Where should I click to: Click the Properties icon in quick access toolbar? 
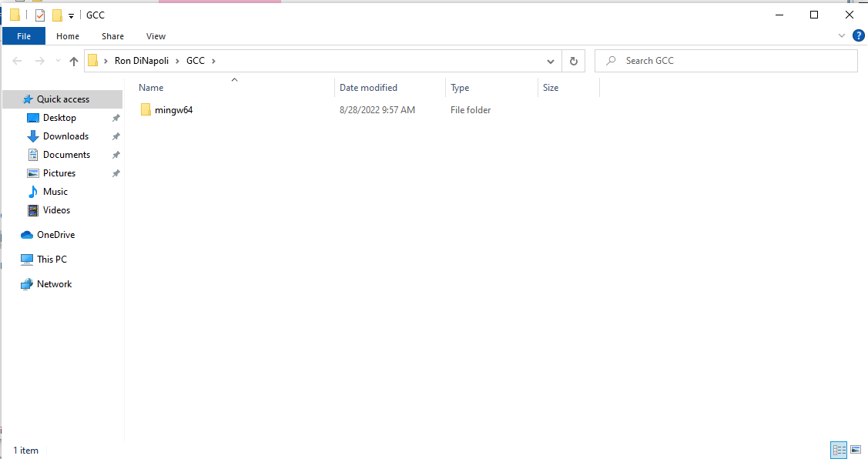point(40,15)
